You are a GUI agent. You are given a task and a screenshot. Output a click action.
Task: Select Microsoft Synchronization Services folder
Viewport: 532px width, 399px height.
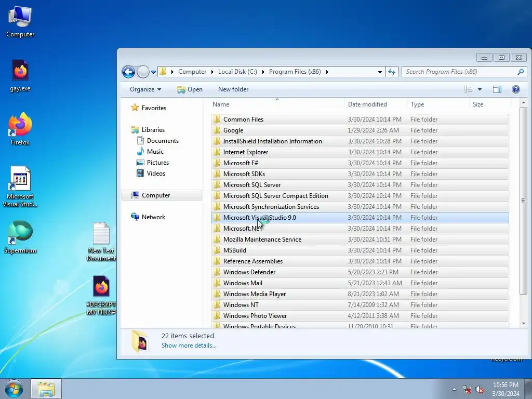tap(360, 207)
